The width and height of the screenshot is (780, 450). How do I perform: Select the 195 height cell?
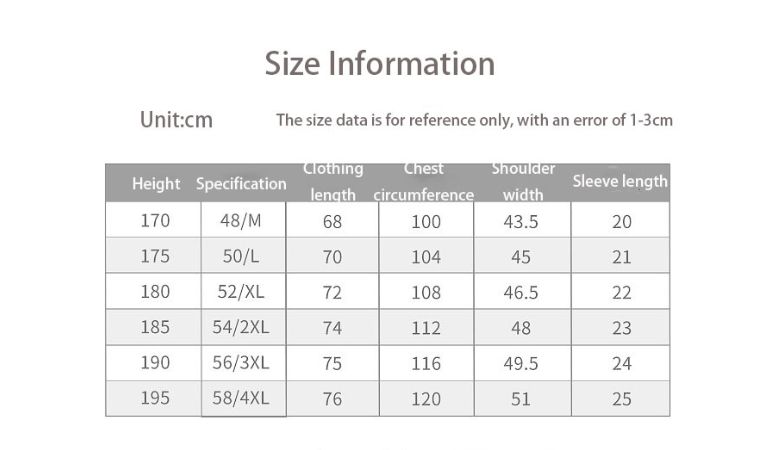pyautogui.click(x=155, y=398)
